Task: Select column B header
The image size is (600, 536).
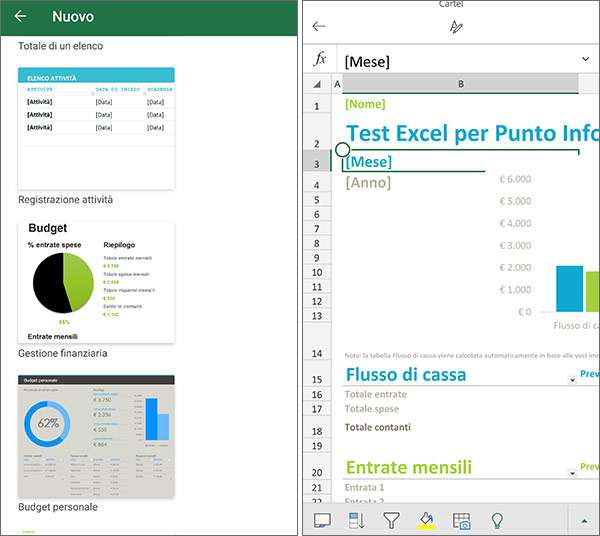Action: pyautogui.click(x=460, y=84)
